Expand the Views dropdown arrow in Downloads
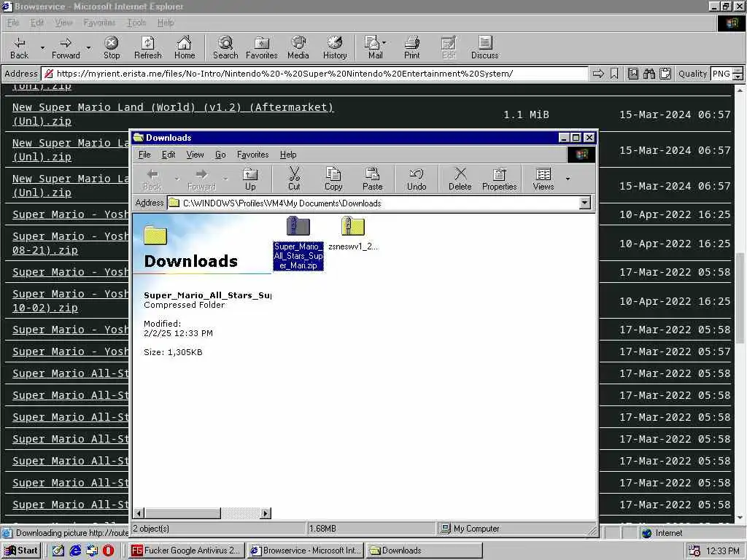Screen dimensions: 747x560 point(568,179)
